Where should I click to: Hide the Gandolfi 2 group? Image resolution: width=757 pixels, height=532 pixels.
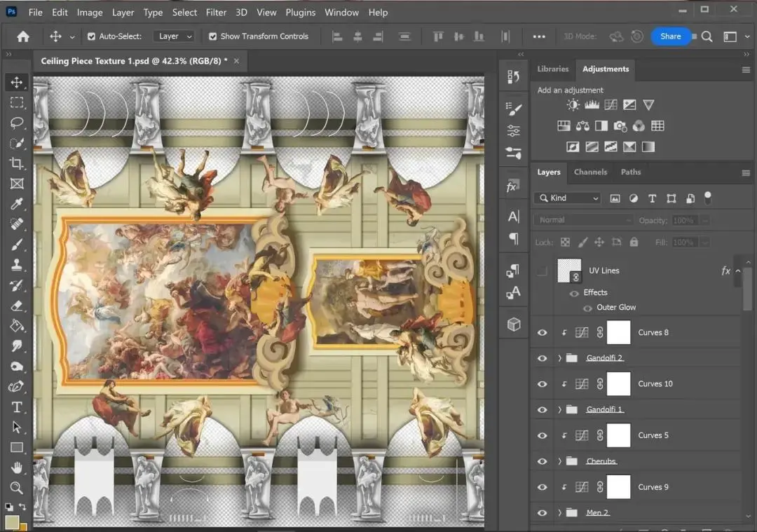coord(542,358)
